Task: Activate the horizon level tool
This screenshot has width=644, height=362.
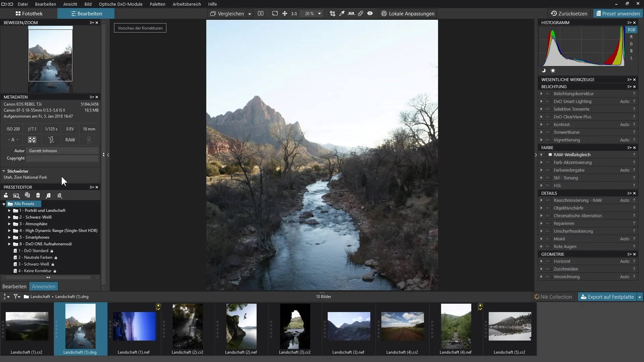Action: 351,13
